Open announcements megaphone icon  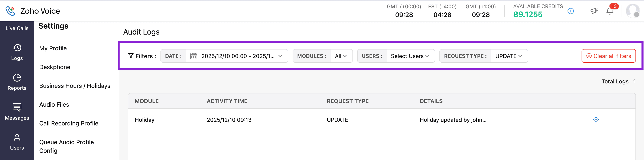coord(594,11)
